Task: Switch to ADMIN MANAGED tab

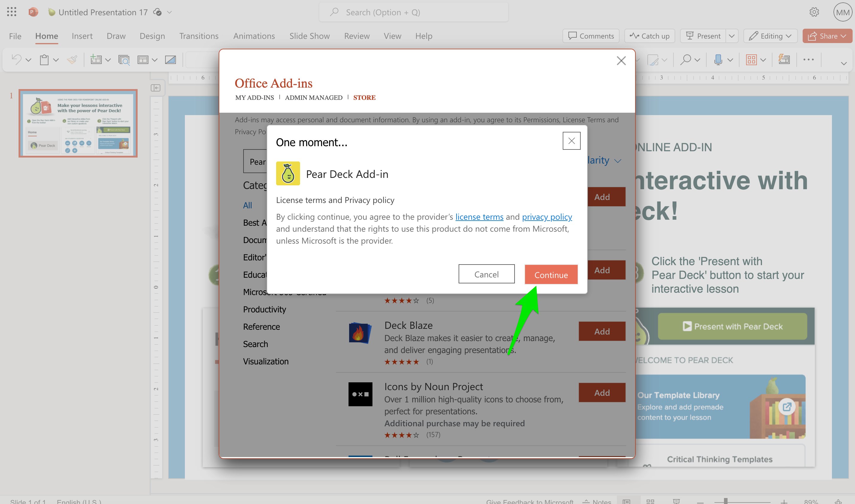Action: (x=313, y=97)
